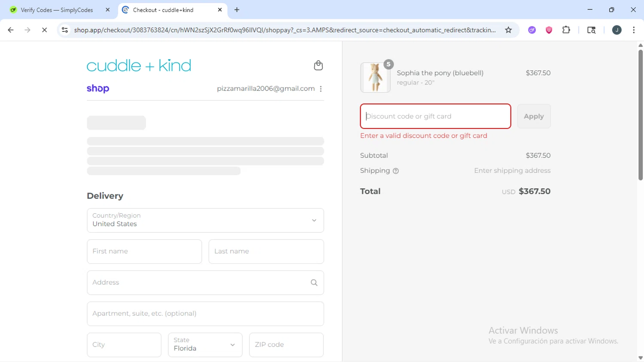The width and height of the screenshot is (644, 362).
Task: Click the browser forward arrow
Action: coord(27,30)
